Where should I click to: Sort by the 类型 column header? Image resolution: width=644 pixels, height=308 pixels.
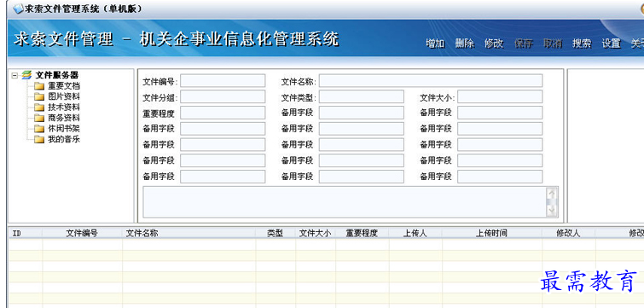(x=276, y=233)
